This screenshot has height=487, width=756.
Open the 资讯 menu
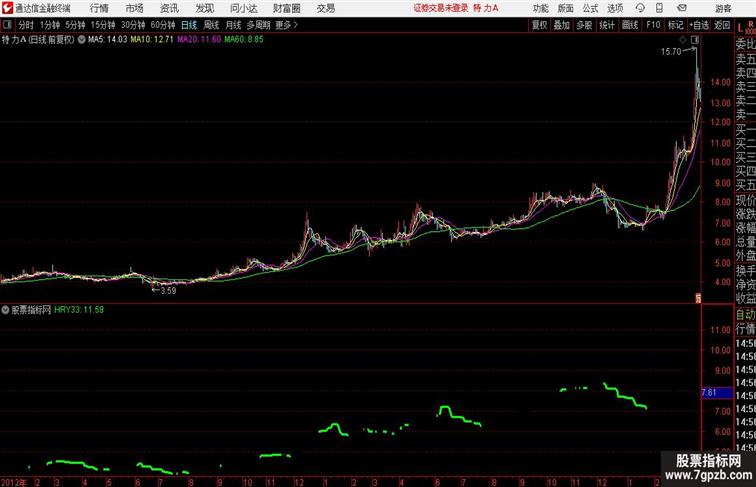169,8
